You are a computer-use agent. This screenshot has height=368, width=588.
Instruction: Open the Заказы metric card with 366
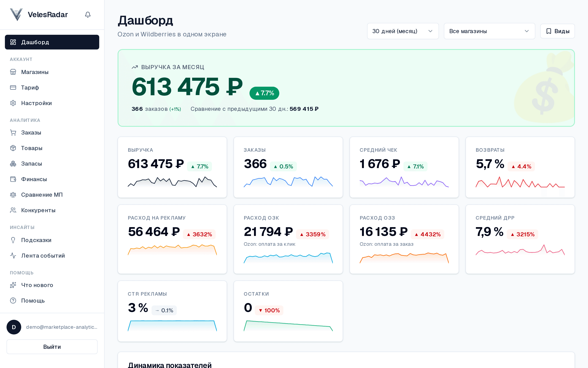tap(288, 167)
